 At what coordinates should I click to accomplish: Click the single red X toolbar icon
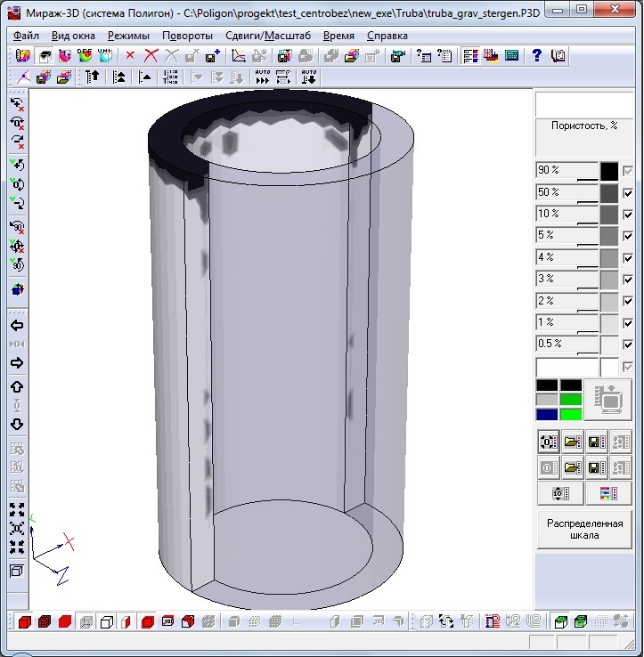(130, 55)
